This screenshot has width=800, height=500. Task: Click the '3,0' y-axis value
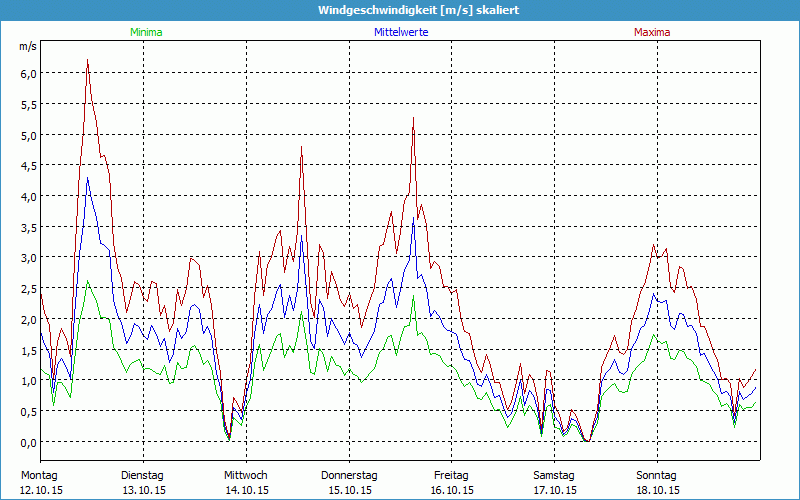pyautogui.click(x=28, y=258)
